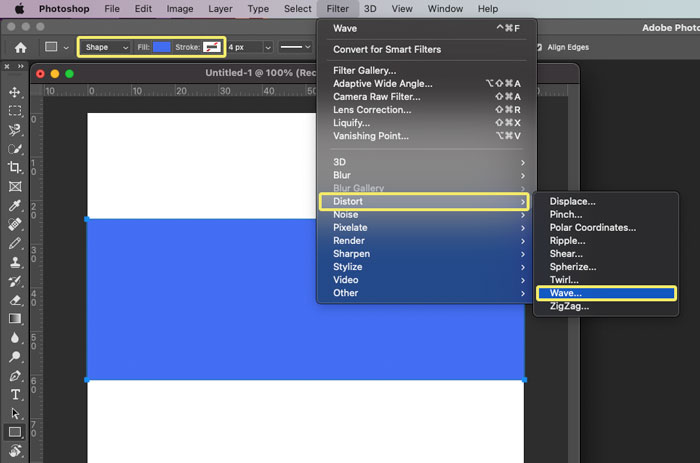Open the Shape tool mode dropdown
This screenshot has height=463, width=700.
click(x=106, y=47)
